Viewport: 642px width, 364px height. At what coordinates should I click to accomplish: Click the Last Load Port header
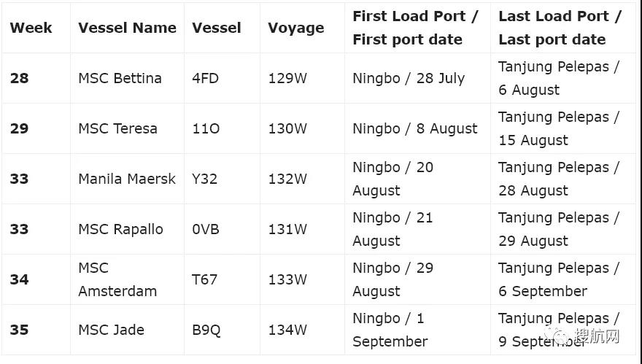click(x=560, y=28)
